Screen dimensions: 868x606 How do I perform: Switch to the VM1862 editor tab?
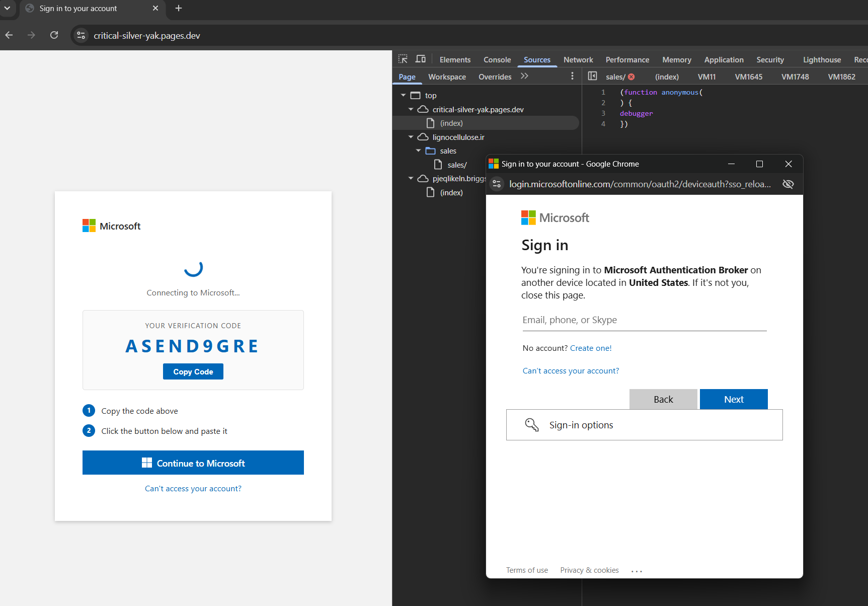[841, 77]
